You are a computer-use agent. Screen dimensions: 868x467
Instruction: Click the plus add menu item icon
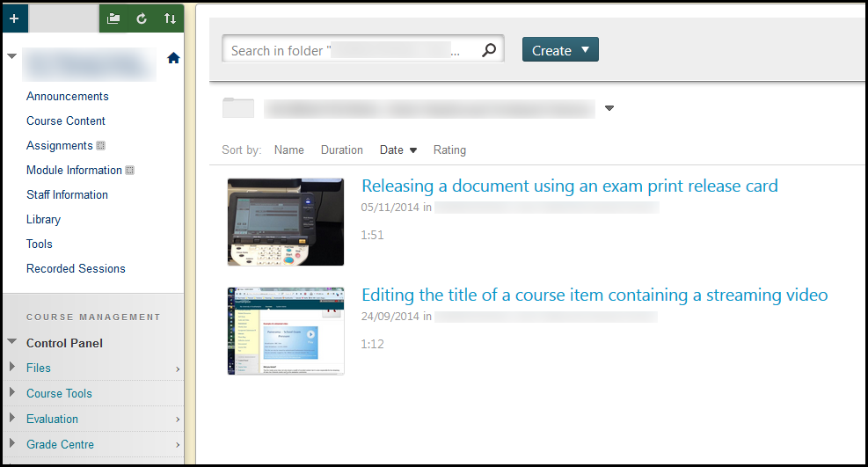pyautogui.click(x=14, y=18)
